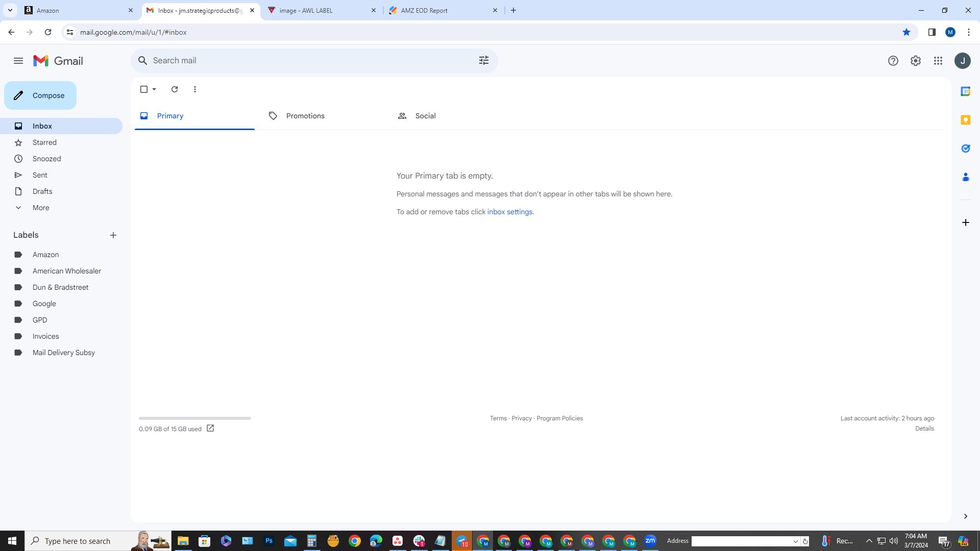Toggle the select all checkbox
Viewport: 980px width, 551px height.
[x=144, y=89]
